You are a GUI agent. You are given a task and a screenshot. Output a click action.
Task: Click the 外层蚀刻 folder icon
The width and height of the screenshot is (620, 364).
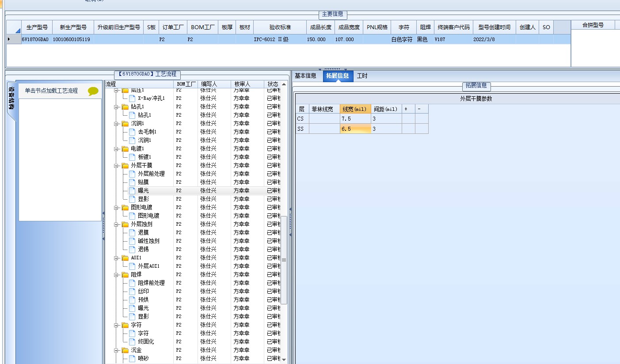point(125,224)
